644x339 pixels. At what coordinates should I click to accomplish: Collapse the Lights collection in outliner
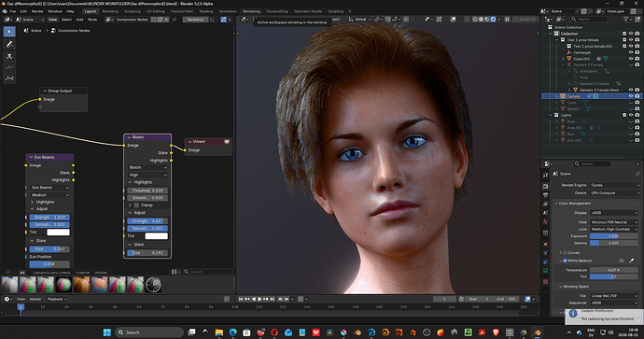(x=551, y=115)
